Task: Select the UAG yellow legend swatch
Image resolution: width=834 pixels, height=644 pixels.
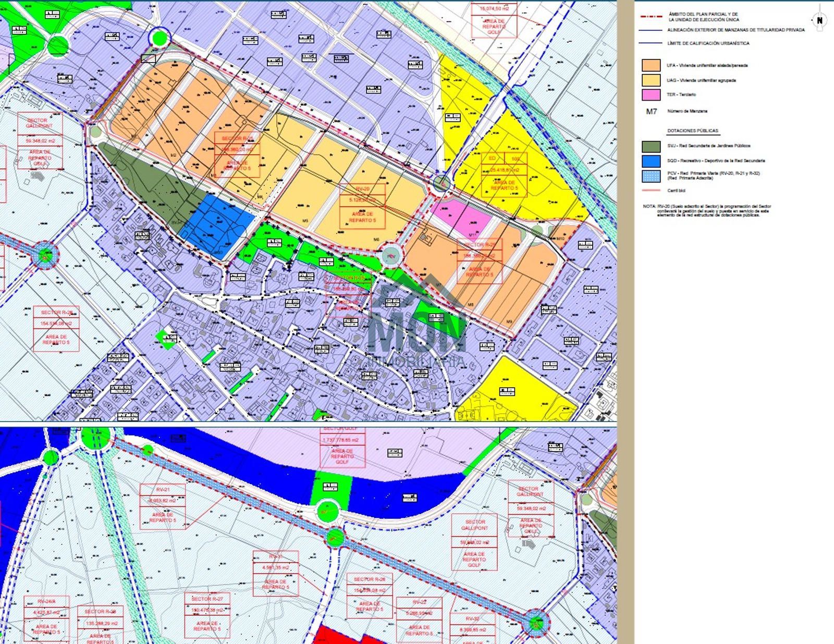Action: [651, 80]
